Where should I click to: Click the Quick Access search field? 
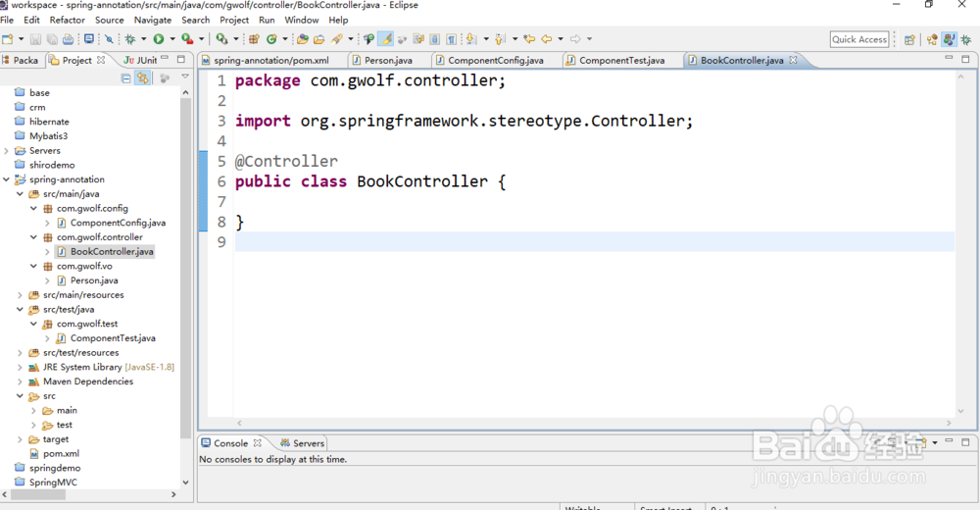[x=859, y=39]
